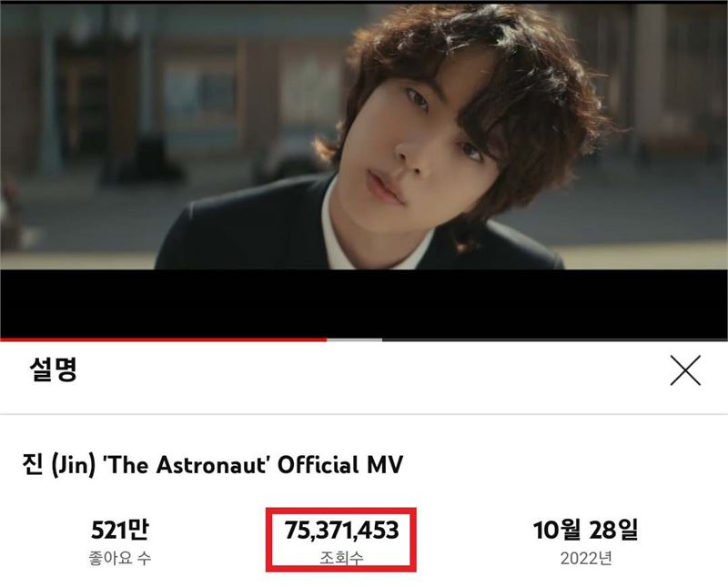Screen dimensions: 728x587
Task: Click the 2022년 year label
Action: 585,558
